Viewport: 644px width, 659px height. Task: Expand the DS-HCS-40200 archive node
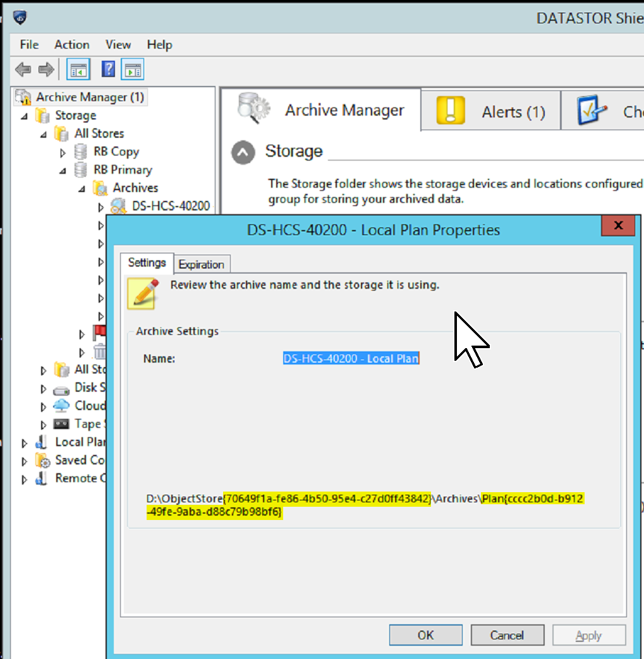[x=101, y=207]
